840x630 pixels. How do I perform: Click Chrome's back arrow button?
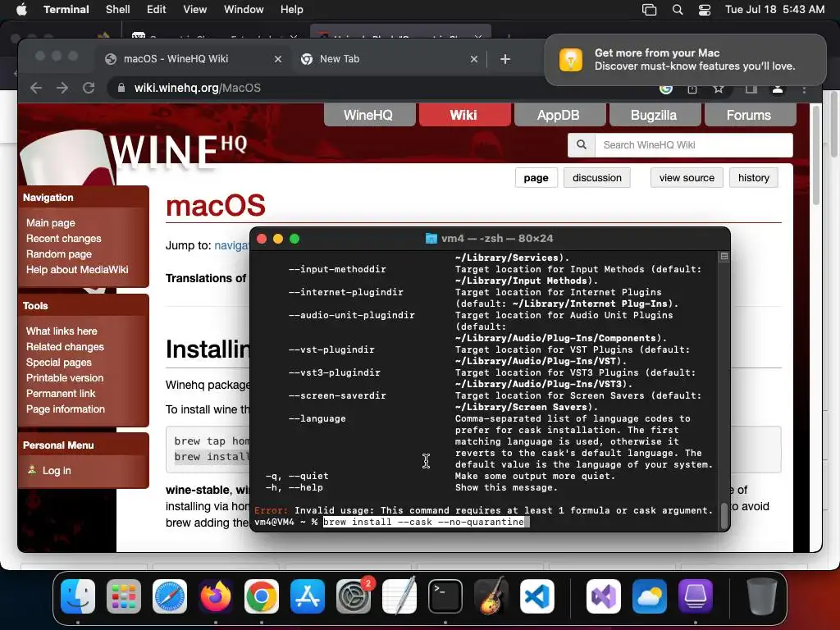click(36, 88)
